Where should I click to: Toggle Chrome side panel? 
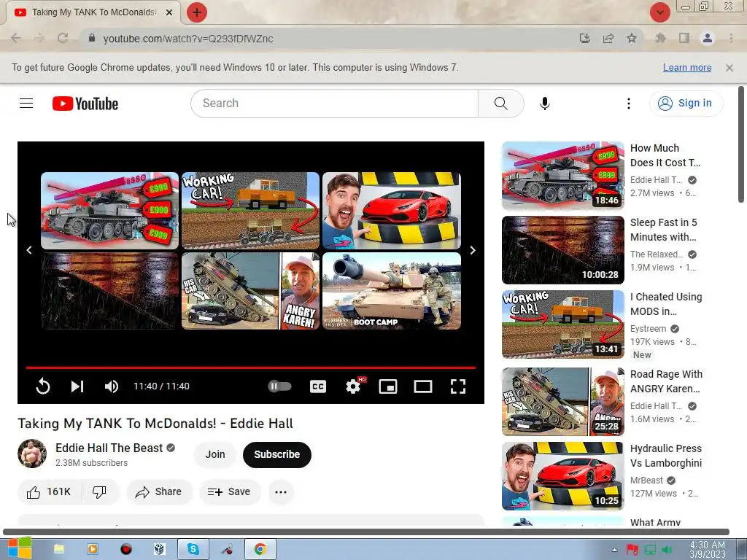(684, 39)
